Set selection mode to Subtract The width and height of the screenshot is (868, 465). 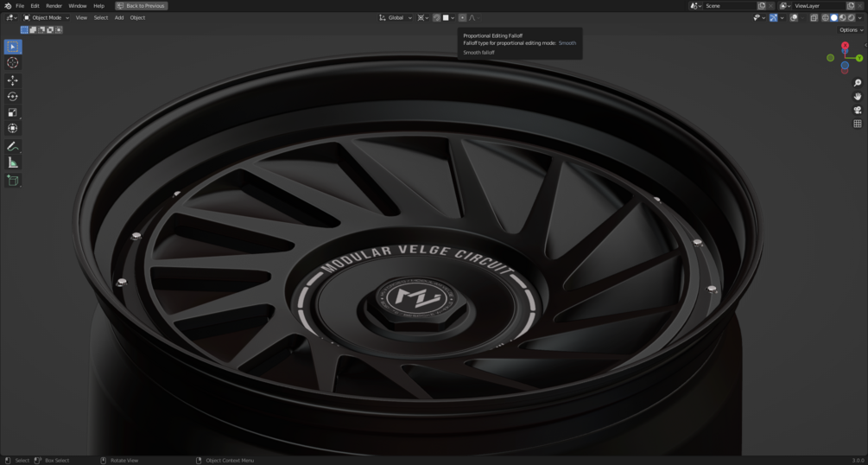pos(41,30)
